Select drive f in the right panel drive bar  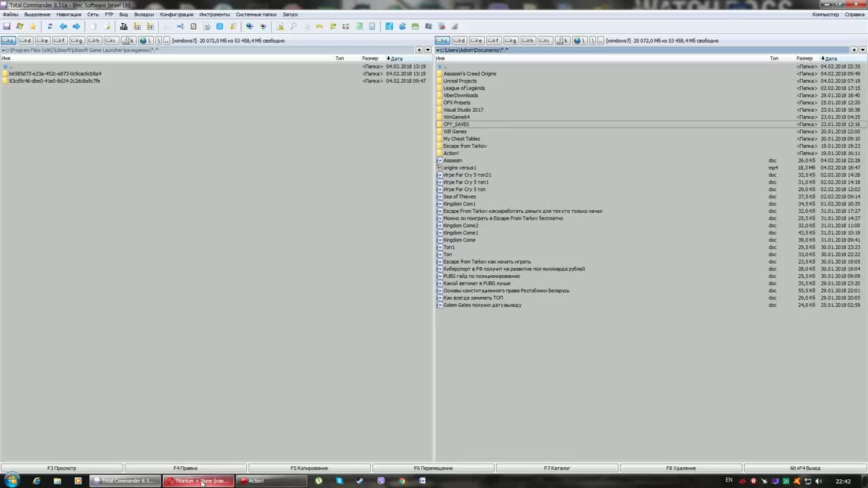pyautogui.click(x=494, y=41)
